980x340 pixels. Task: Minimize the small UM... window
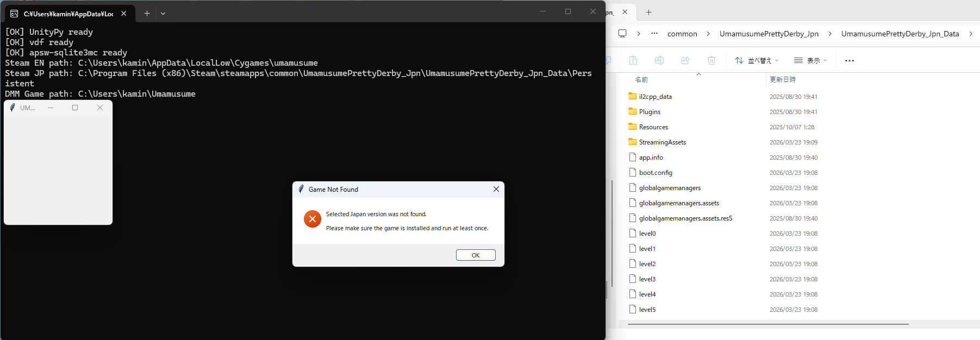pyautogui.click(x=51, y=108)
